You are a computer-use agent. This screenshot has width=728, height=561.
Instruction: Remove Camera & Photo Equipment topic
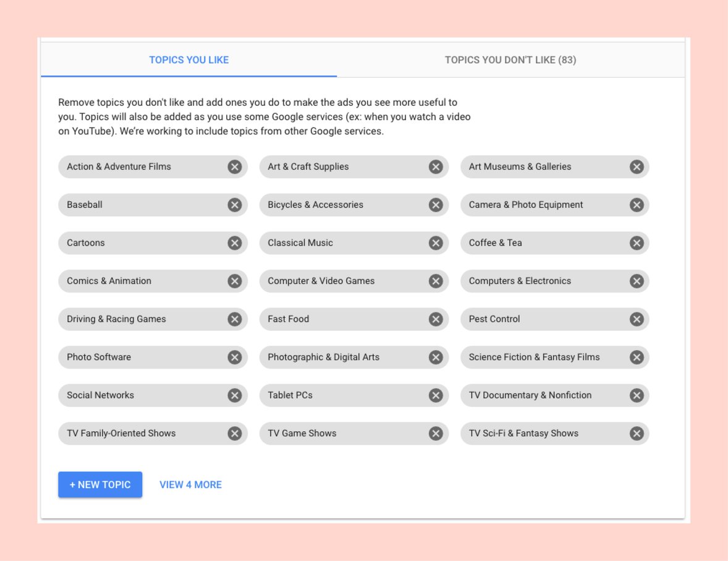[637, 205]
